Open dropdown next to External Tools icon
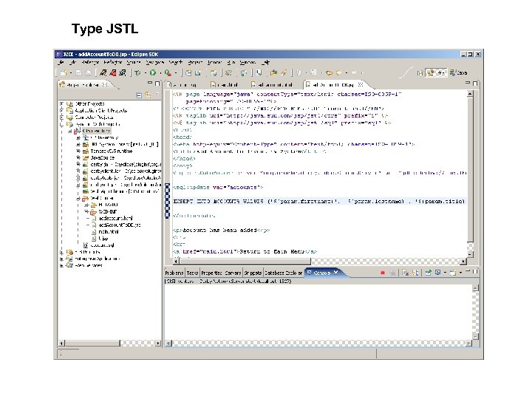This screenshot has height=399, width=532. [x=175, y=73]
